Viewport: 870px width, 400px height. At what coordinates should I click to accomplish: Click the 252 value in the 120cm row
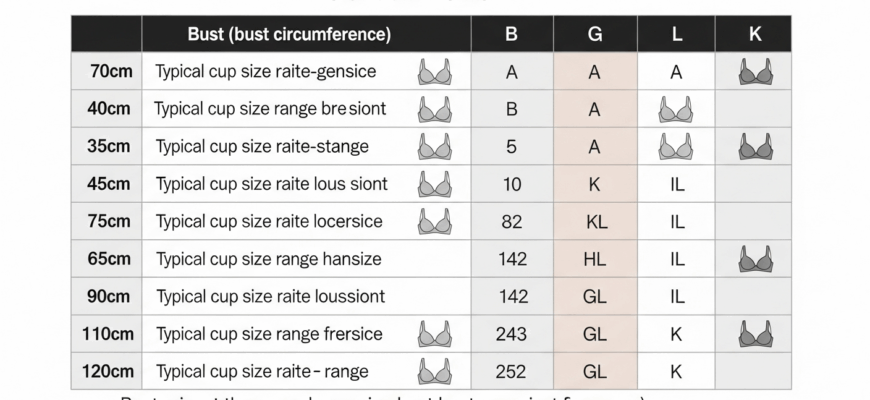click(512, 372)
